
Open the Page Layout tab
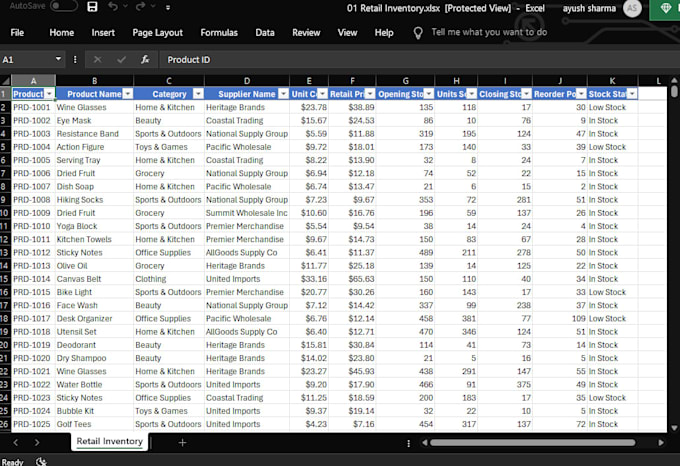[x=157, y=33]
